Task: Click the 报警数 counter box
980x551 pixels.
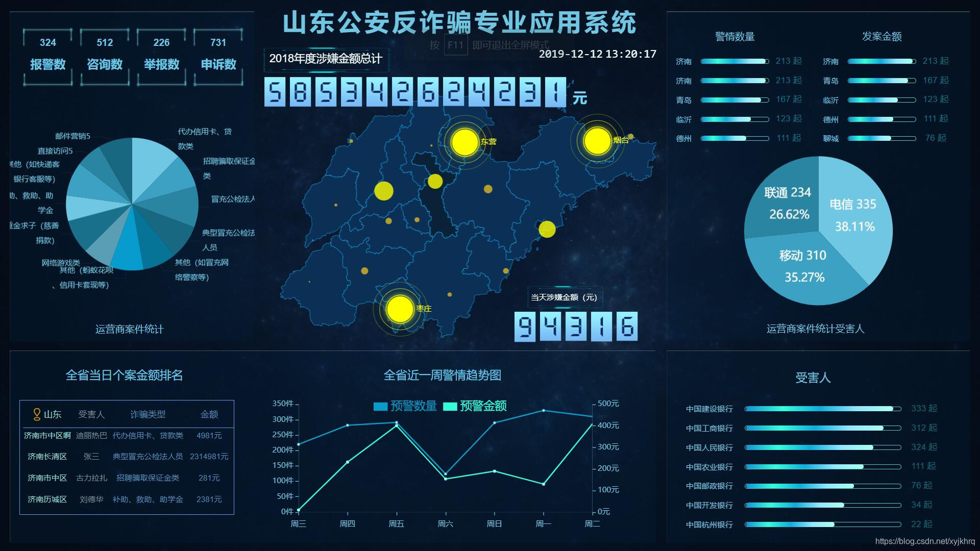Action: tap(48, 56)
